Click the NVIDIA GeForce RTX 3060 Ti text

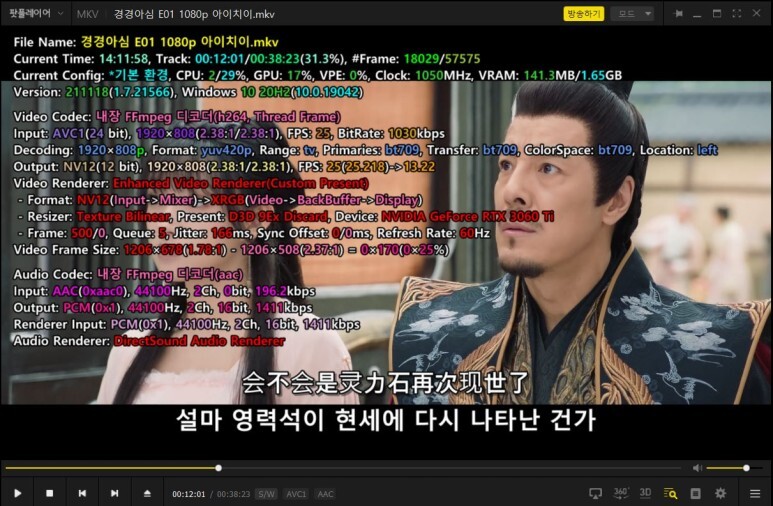click(467, 217)
